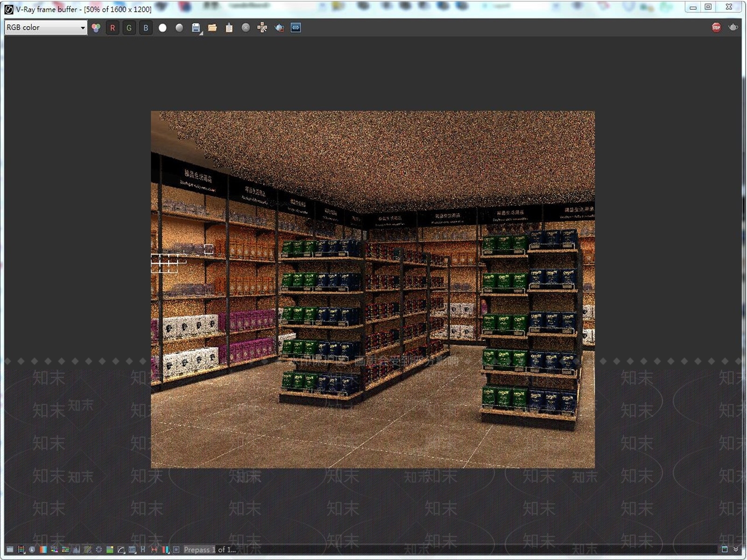Toggle exposure correction icon
This screenshot has height=560, width=747.
99,549
